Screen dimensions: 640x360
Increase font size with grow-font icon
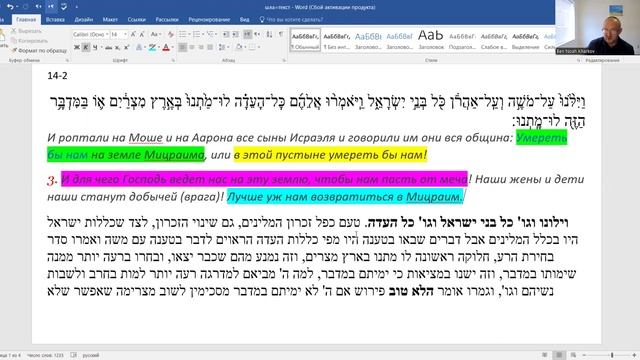(133, 34)
